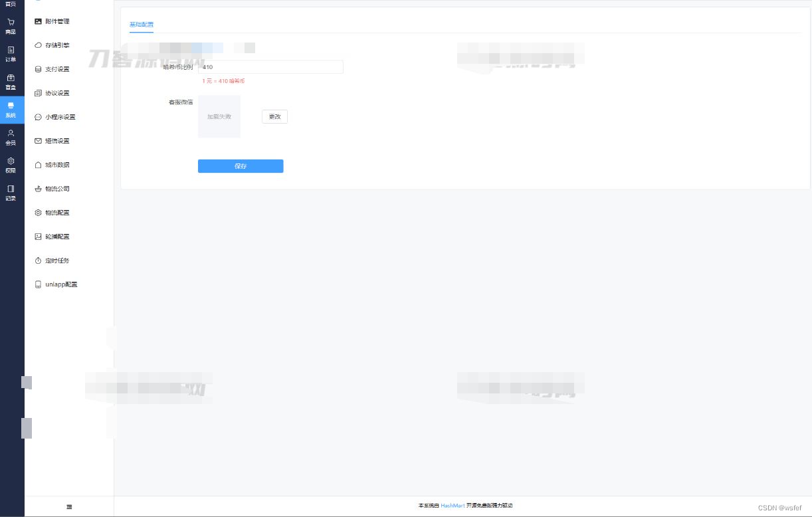This screenshot has height=517, width=812.
Task: Click the 保存 save button
Action: [241, 166]
